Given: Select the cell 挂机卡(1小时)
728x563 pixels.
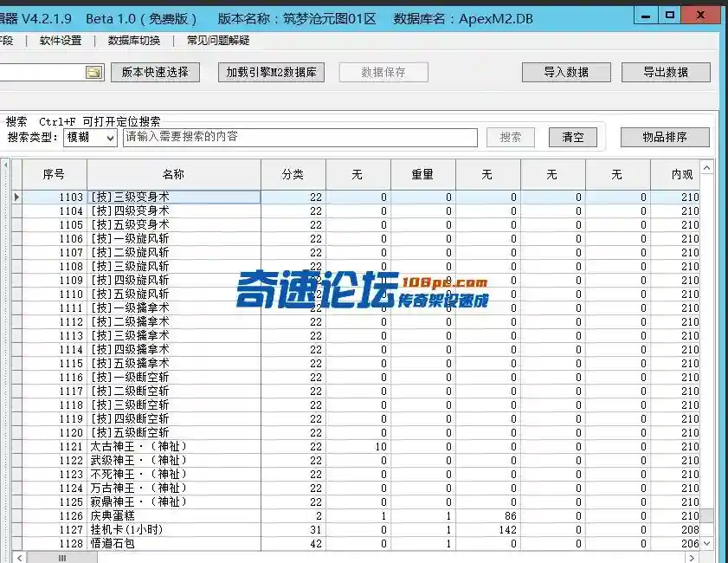Looking at the screenshot, I should click(x=174, y=529).
